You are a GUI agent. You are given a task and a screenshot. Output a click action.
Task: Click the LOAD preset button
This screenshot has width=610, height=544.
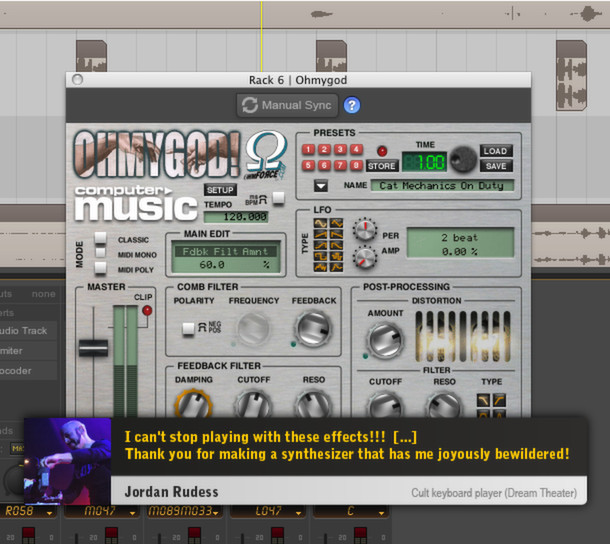pyautogui.click(x=496, y=151)
